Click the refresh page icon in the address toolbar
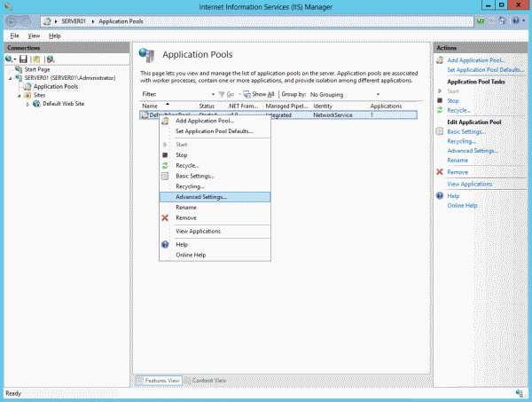Image resolution: width=532 pixels, height=402 pixels. (481, 21)
